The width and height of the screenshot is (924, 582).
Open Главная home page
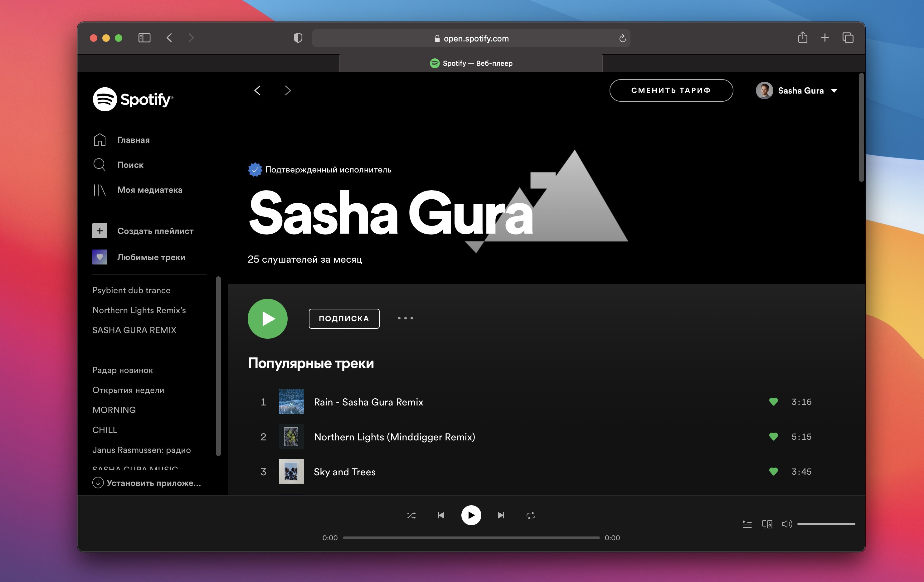[x=121, y=140]
